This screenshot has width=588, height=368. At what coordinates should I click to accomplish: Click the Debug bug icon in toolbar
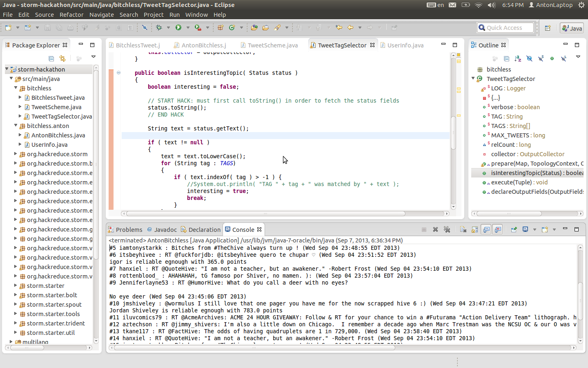[x=159, y=27]
